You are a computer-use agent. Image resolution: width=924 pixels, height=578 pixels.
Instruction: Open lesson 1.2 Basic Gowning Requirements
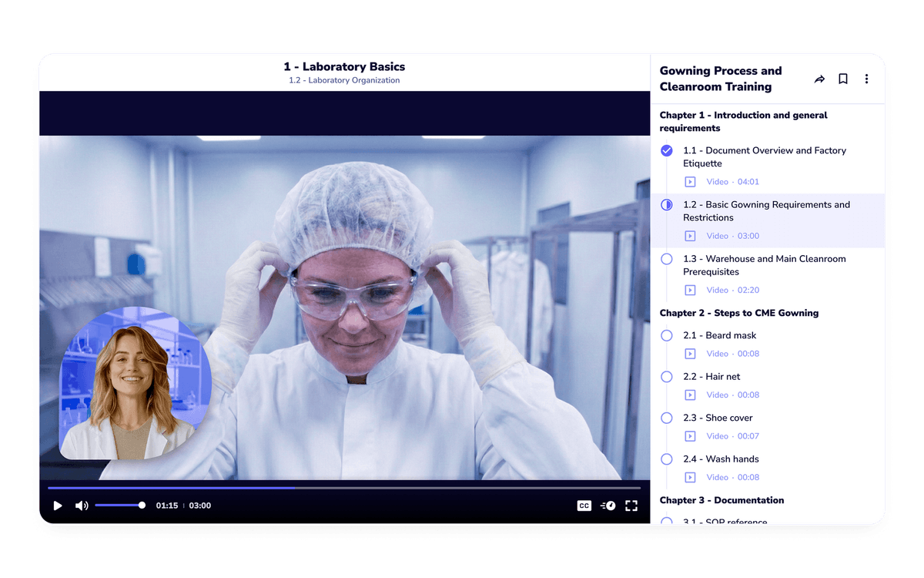[x=766, y=211]
